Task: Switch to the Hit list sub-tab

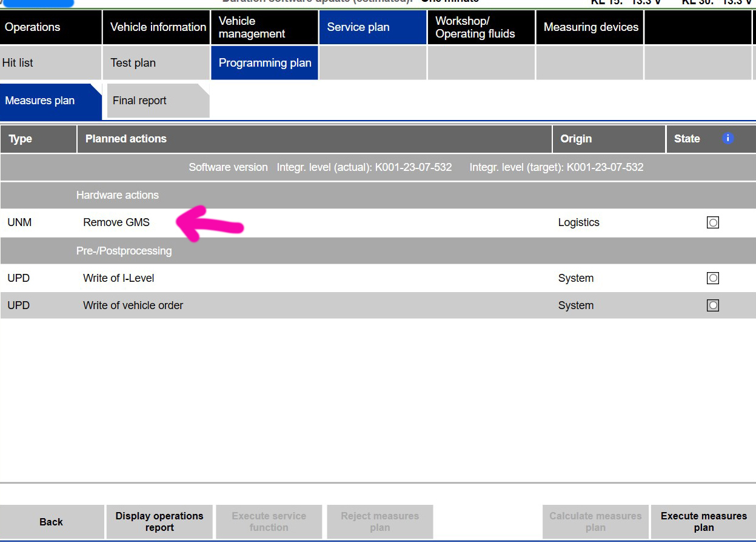Action: [51, 63]
